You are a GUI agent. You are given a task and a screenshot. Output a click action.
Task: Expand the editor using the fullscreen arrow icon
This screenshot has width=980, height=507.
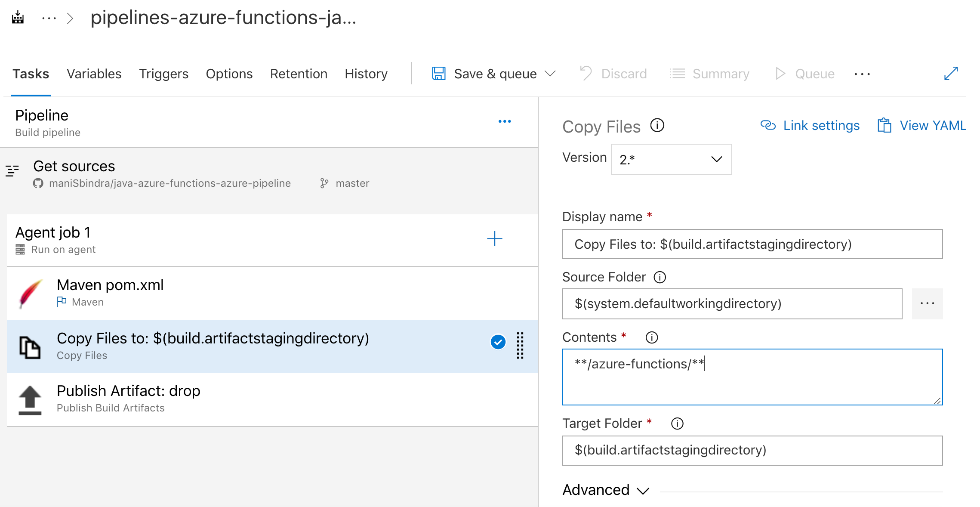point(950,73)
